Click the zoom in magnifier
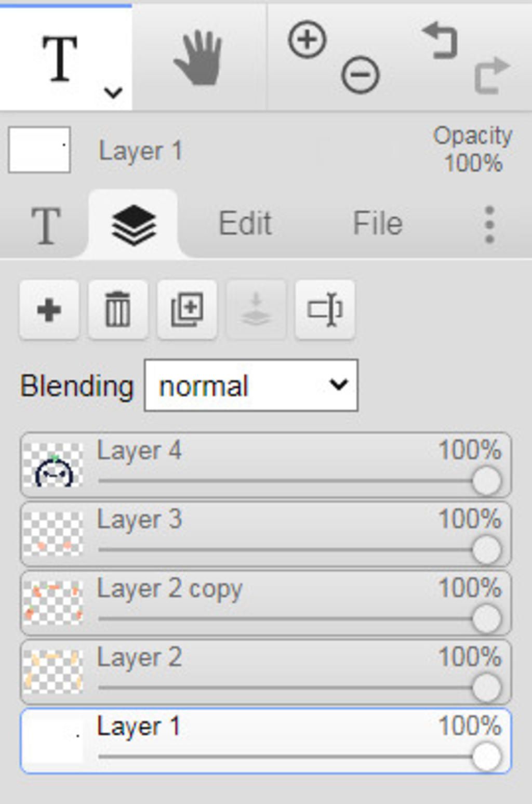Image resolution: width=532 pixels, height=804 pixels. point(307,39)
